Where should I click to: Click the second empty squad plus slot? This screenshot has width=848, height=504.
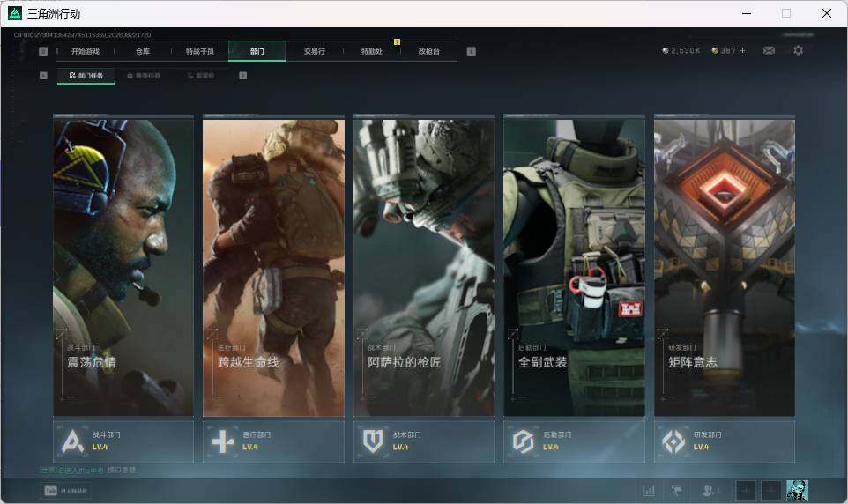pyautogui.click(x=771, y=491)
